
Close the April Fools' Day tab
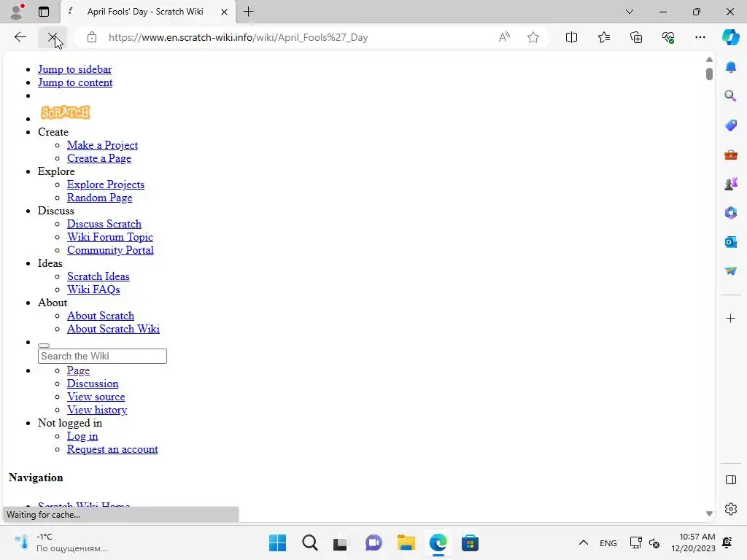[224, 12]
